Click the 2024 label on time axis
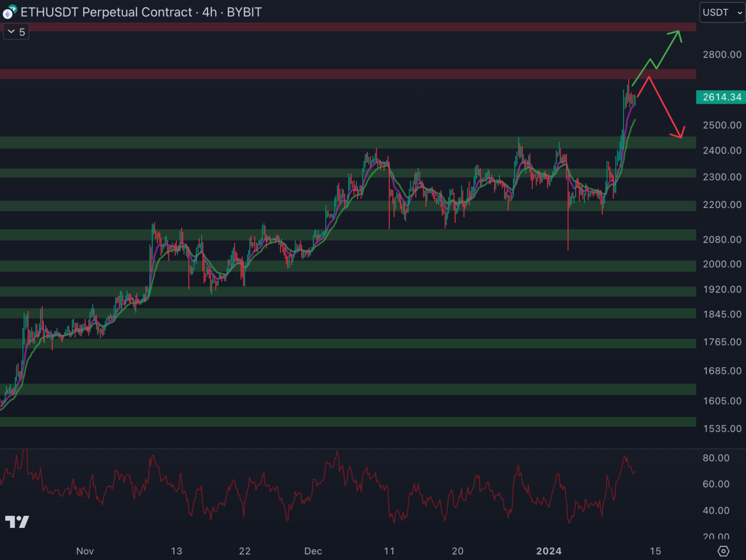The width and height of the screenshot is (746, 560). pos(548,551)
